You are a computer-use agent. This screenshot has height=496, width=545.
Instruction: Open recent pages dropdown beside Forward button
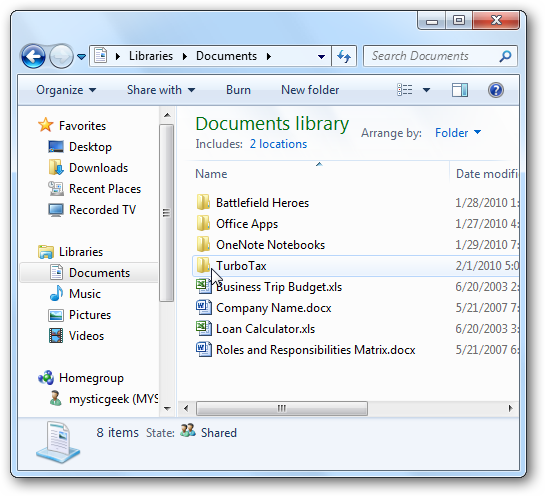coord(81,56)
